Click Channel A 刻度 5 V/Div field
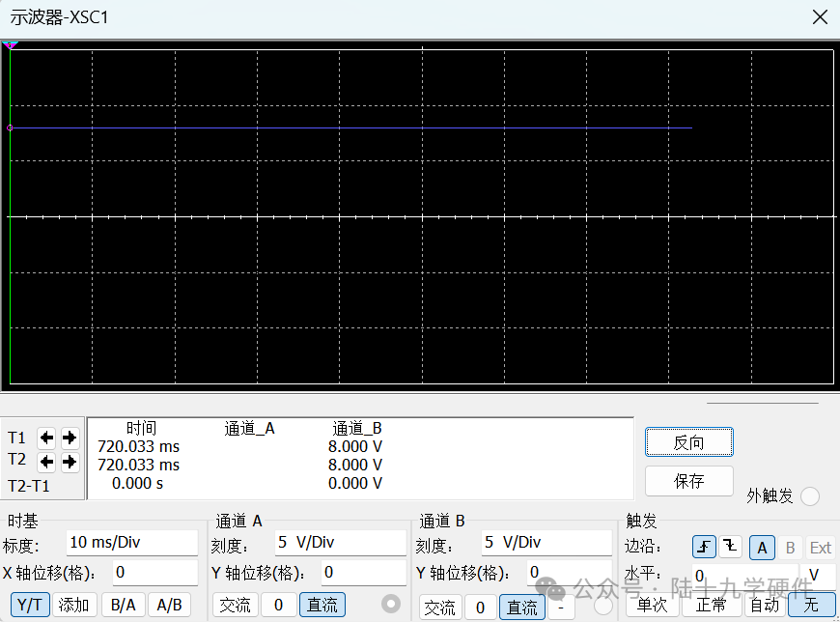Viewport: 840px width, 622px height. pos(341,543)
